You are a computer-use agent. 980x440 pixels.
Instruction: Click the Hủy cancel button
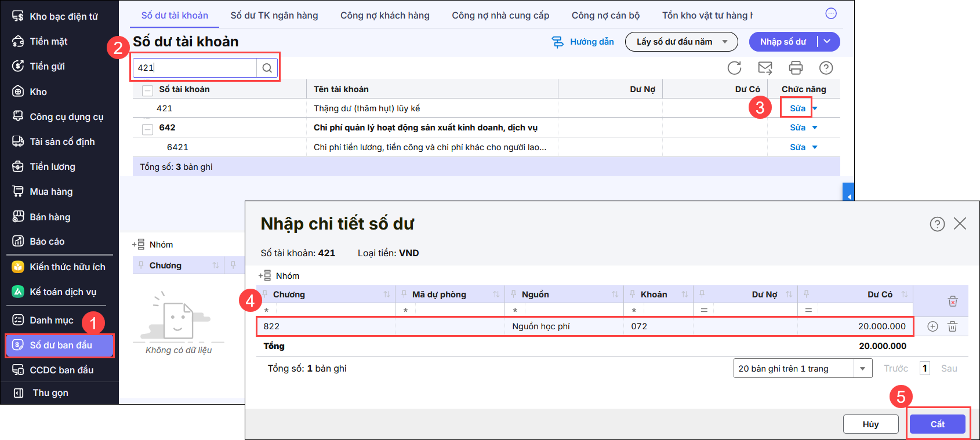[870, 424]
